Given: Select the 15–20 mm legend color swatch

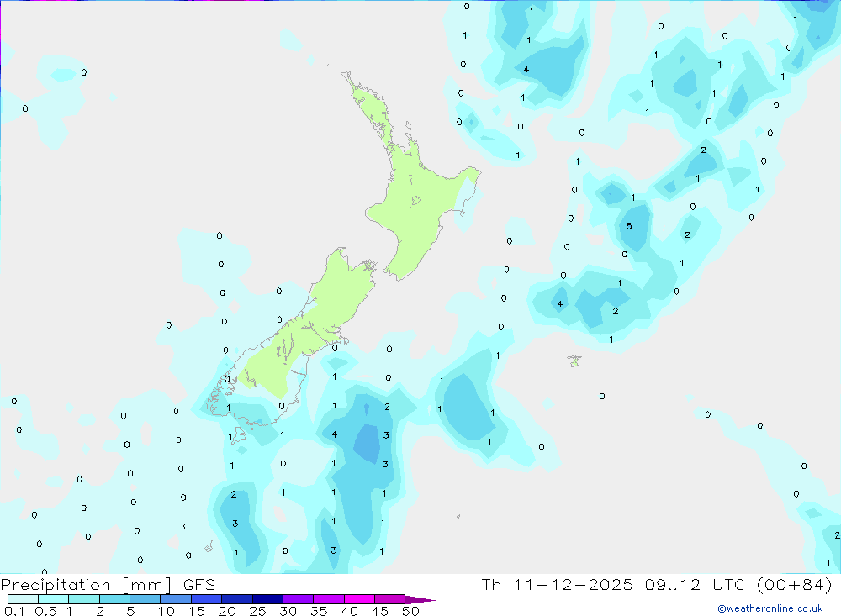Looking at the screenshot, I should 207,599.
